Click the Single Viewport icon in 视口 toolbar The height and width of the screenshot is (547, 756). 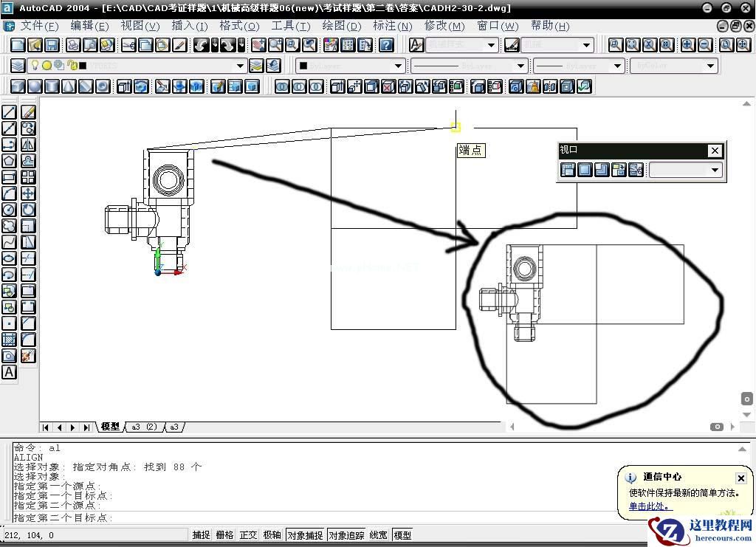pyautogui.click(x=585, y=170)
